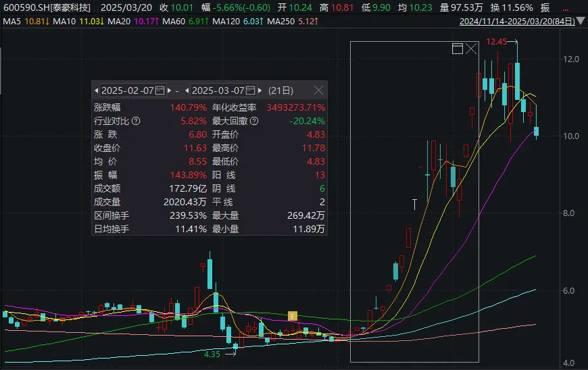Open the start date calendar picker
The image size is (588, 370).
(x=160, y=90)
